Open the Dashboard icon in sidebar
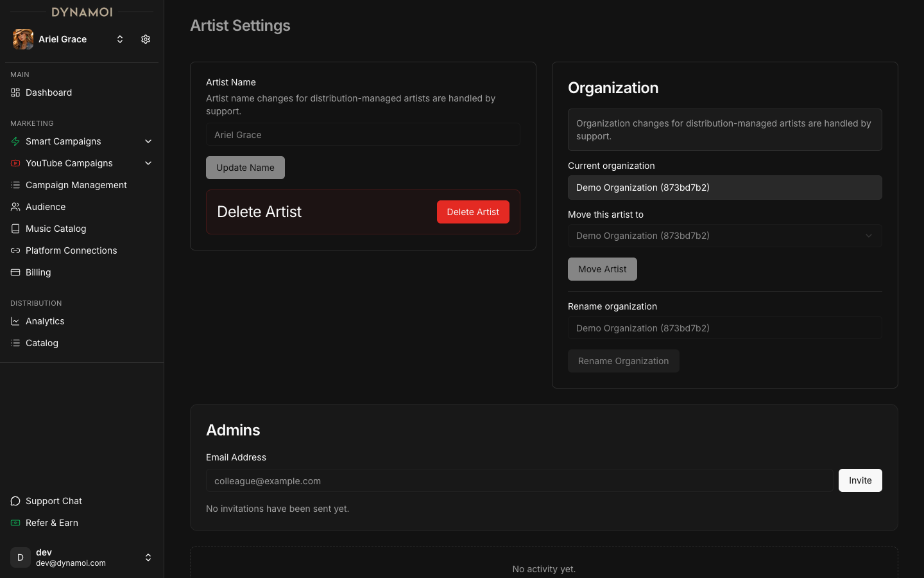This screenshot has height=578, width=924. tap(15, 92)
